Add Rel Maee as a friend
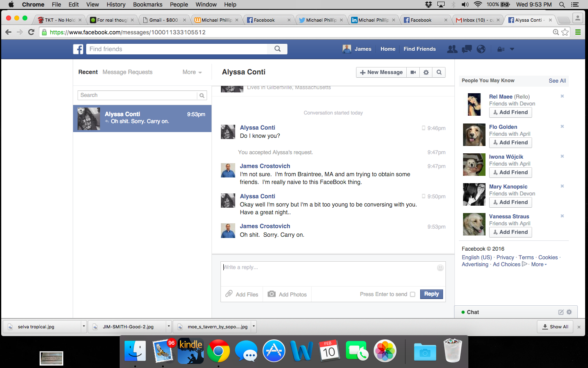The height and width of the screenshot is (368, 588). [x=510, y=112]
